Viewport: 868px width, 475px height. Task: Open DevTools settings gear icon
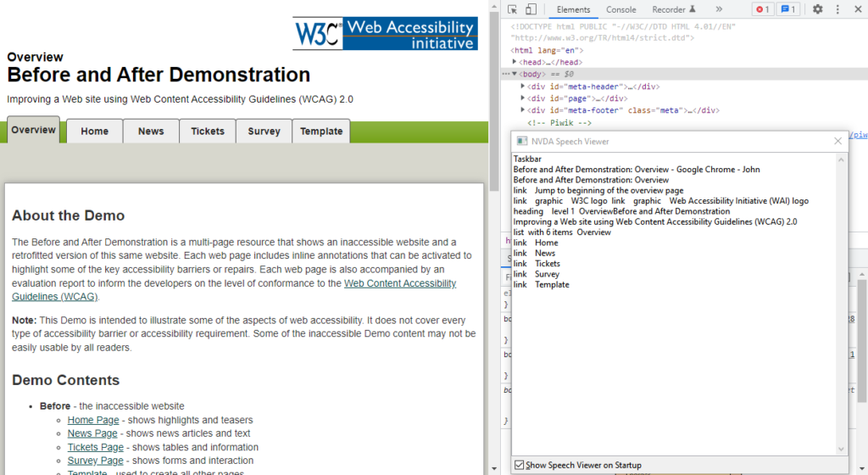click(x=818, y=9)
